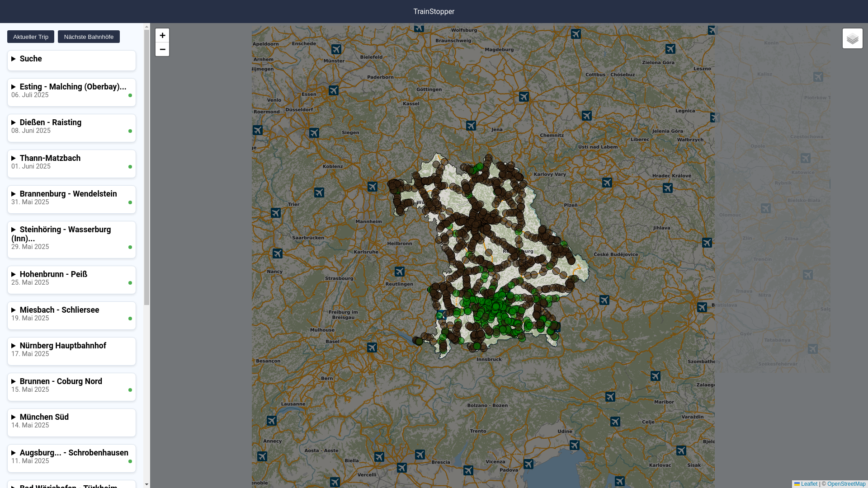Expand the Esting - Malching trip

[x=71, y=87]
